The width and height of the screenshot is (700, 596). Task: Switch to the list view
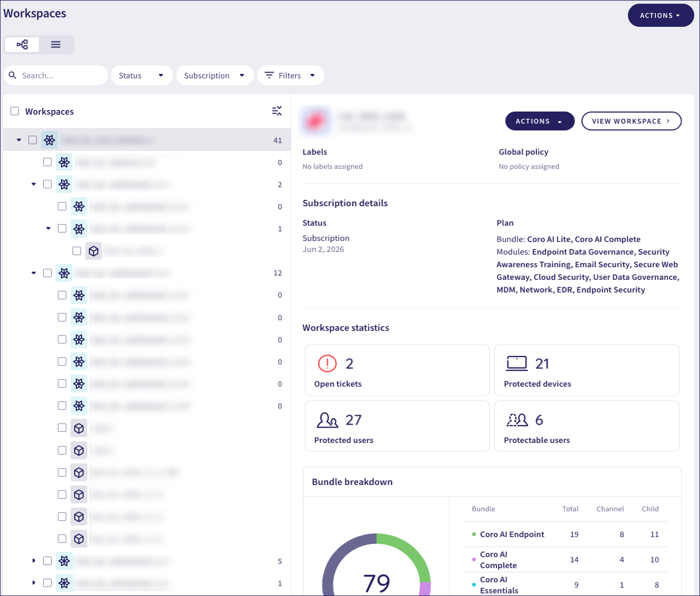pyautogui.click(x=56, y=45)
